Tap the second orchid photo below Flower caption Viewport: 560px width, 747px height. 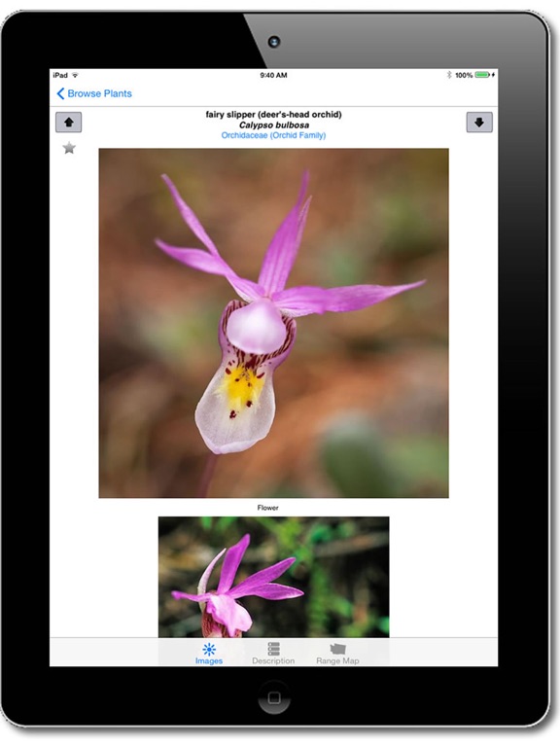point(273,577)
